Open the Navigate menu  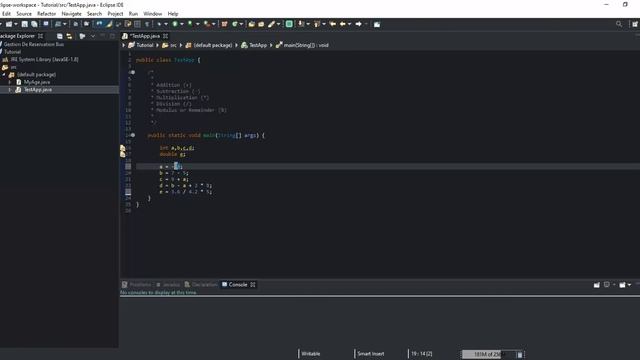coord(71,14)
